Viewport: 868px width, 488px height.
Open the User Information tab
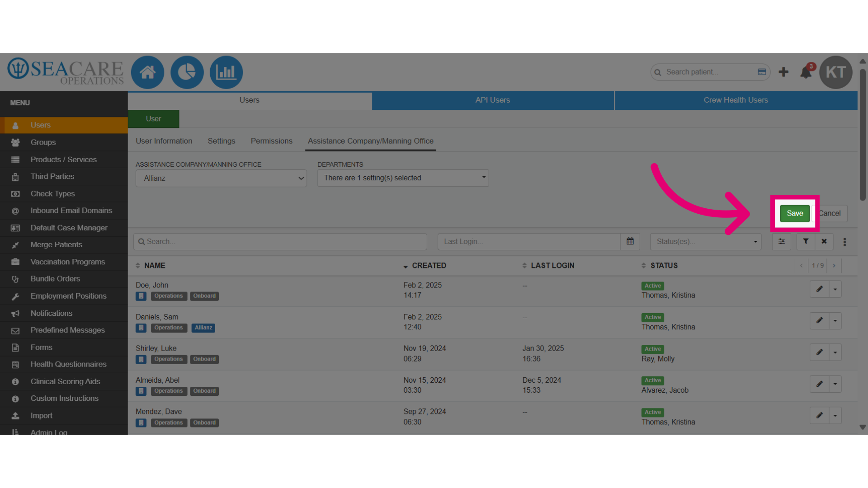(x=164, y=141)
